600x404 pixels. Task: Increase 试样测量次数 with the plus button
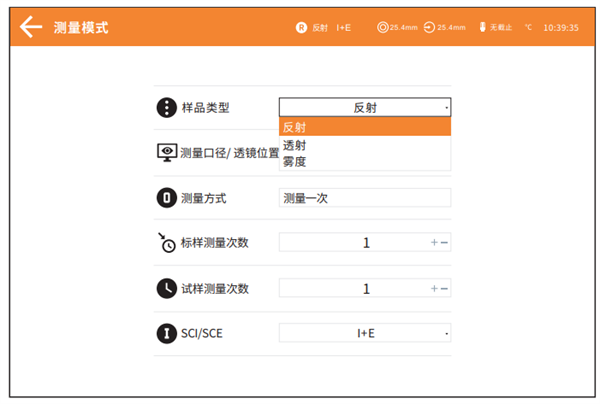(434, 289)
